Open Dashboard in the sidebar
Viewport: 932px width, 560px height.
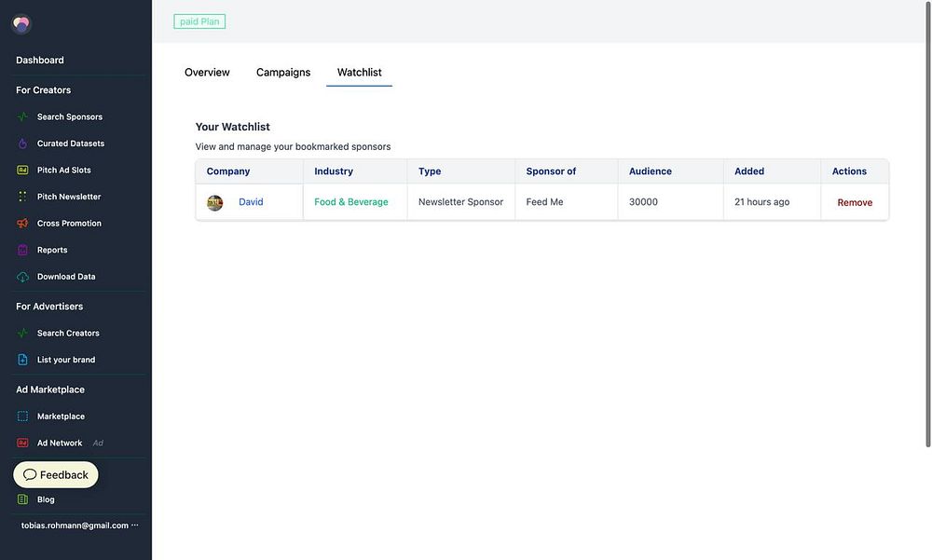point(40,60)
